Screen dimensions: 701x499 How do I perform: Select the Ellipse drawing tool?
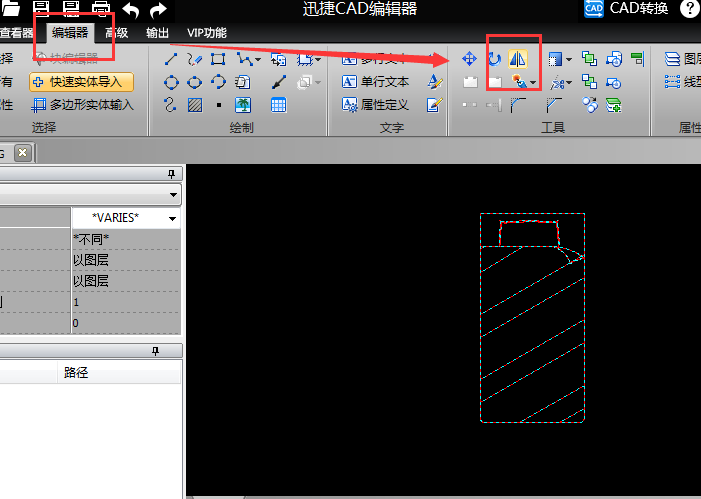(194, 82)
